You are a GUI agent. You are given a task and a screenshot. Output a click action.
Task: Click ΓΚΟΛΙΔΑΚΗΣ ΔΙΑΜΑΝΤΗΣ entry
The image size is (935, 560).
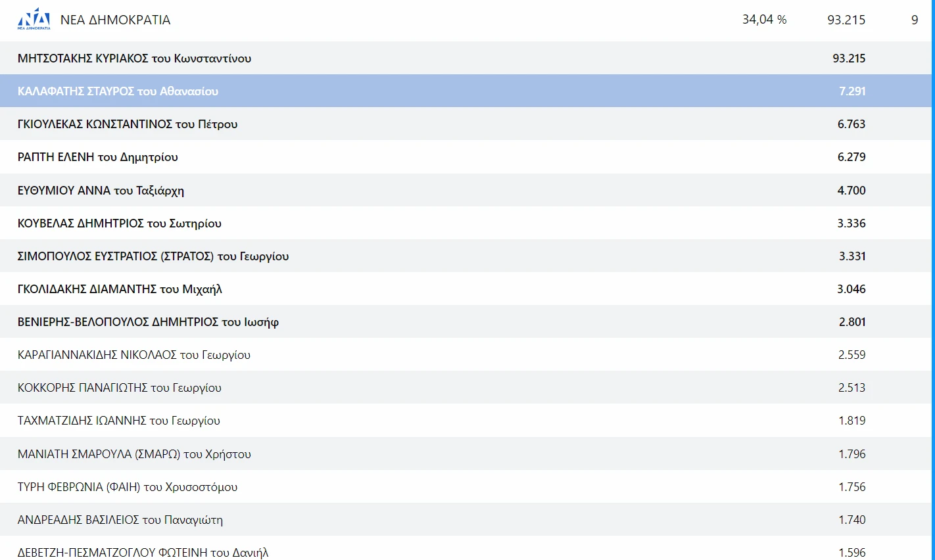(120, 289)
